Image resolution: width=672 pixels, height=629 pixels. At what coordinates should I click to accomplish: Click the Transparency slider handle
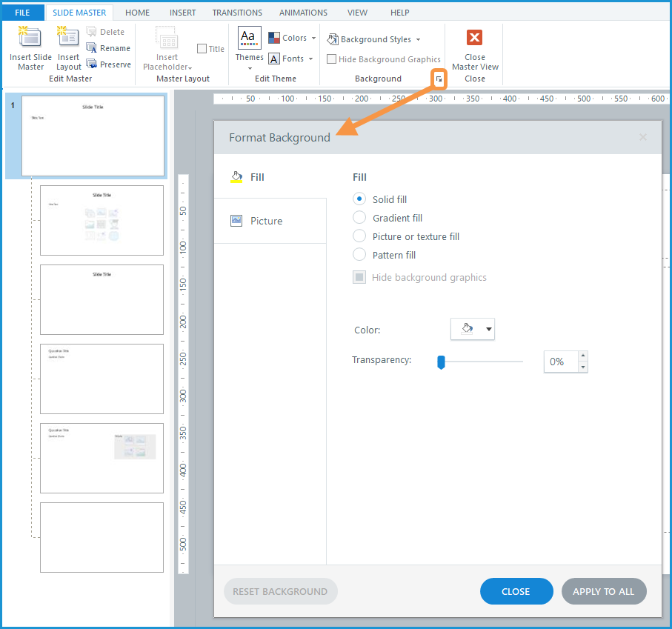[441, 362]
